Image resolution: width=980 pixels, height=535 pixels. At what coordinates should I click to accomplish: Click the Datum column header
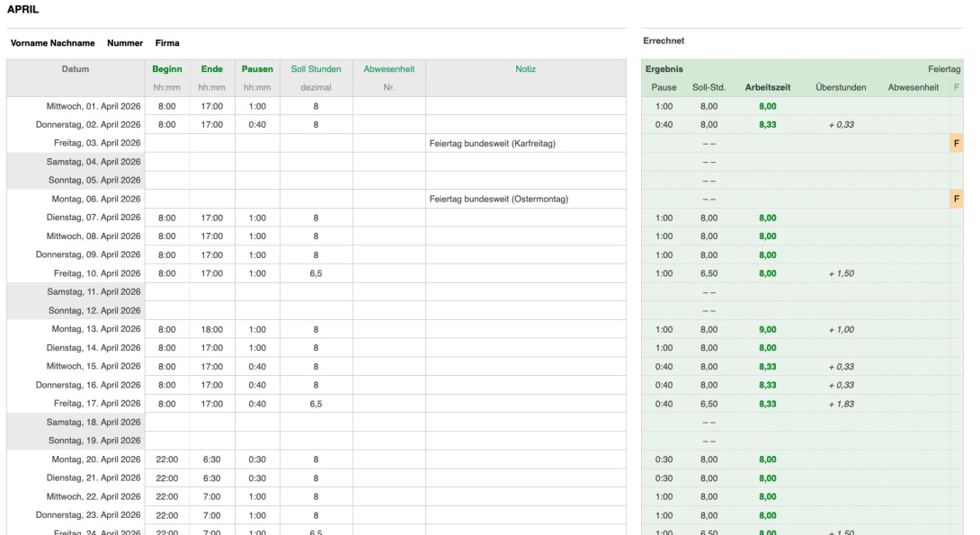75,69
